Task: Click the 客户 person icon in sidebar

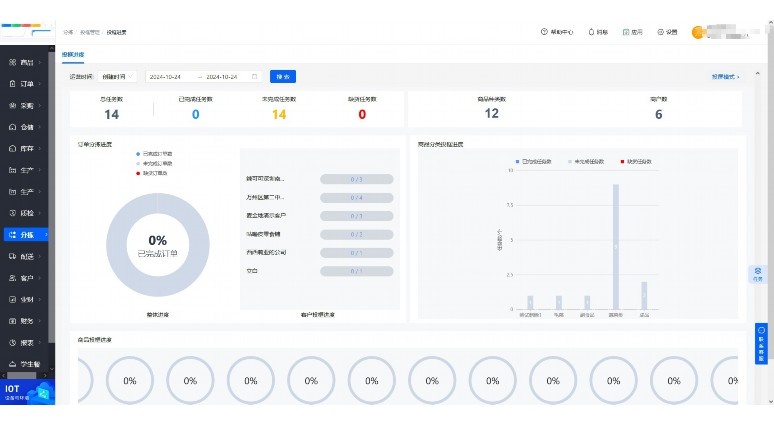Action: pyautogui.click(x=12, y=278)
